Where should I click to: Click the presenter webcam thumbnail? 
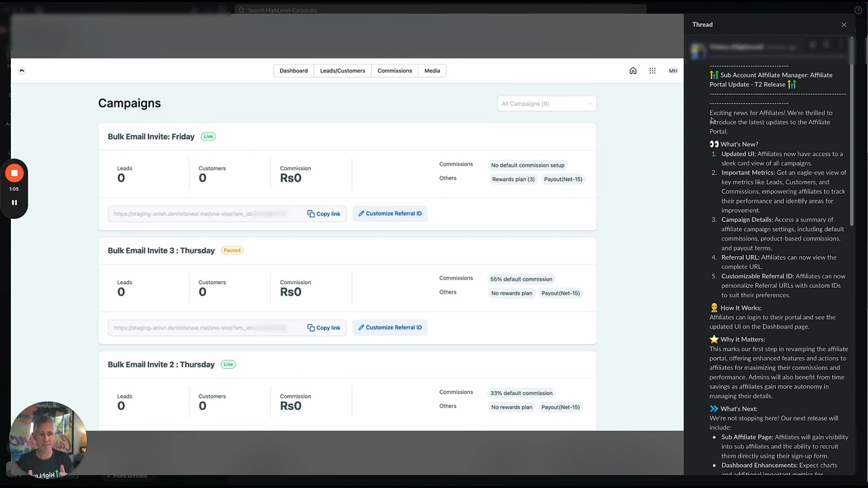48,440
